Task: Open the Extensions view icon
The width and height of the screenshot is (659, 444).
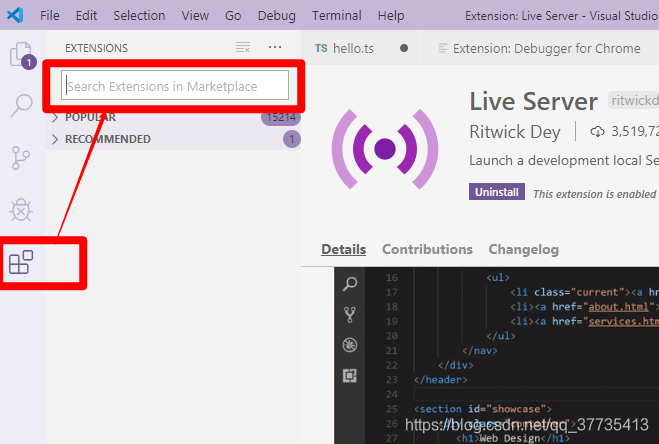Action: tap(21, 262)
